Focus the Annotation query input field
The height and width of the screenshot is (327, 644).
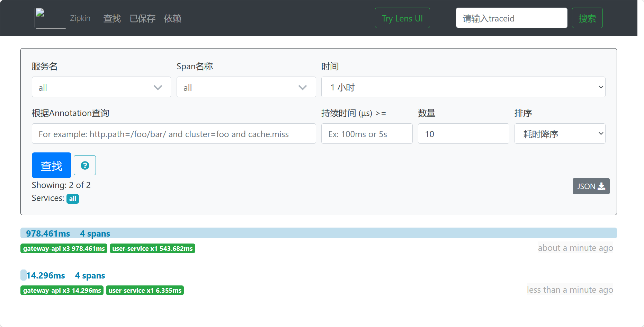pyautogui.click(x=174, y=134)
